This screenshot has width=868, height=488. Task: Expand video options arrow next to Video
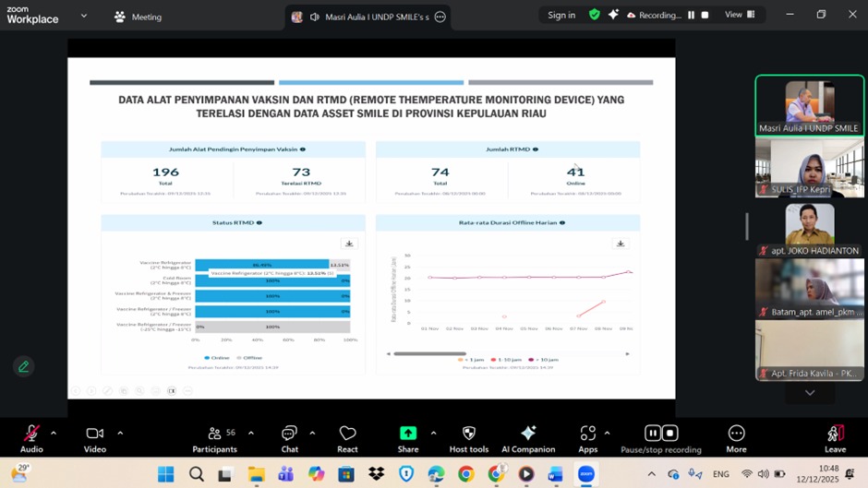(x=120, y=433)
